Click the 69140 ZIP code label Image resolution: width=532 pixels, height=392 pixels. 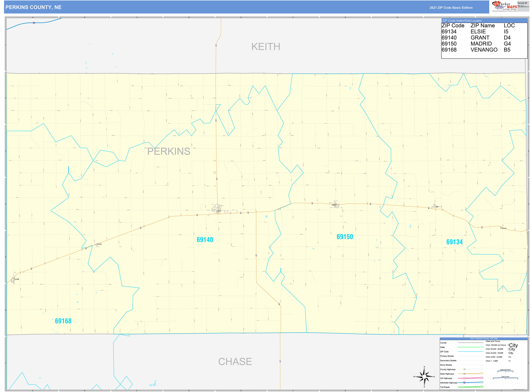[205, 240]
